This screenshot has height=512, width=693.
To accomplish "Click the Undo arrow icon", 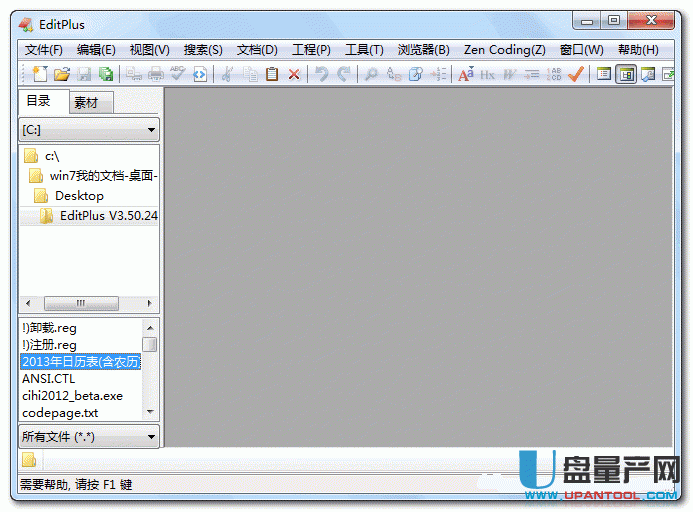I will [322, 74].
